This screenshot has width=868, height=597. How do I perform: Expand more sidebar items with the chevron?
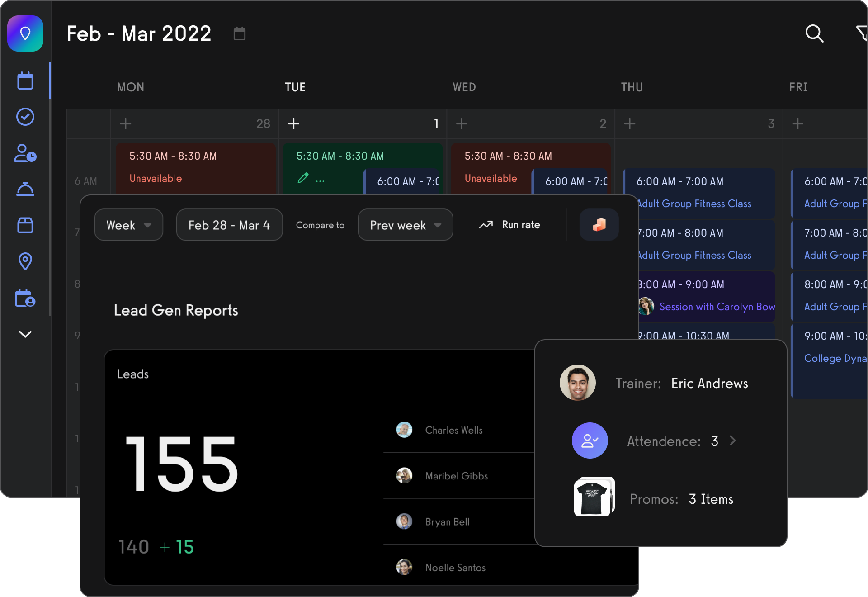25,335
